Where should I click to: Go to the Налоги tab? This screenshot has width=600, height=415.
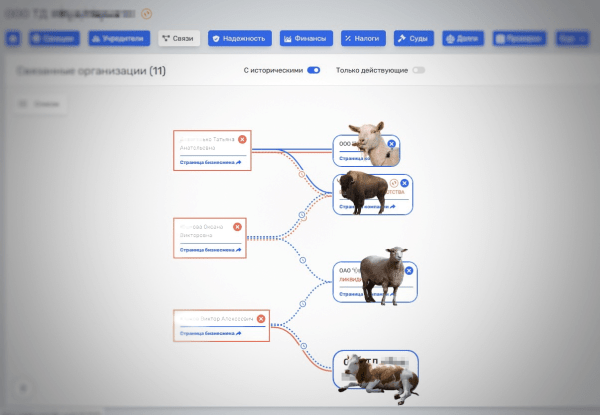[362, 39]
